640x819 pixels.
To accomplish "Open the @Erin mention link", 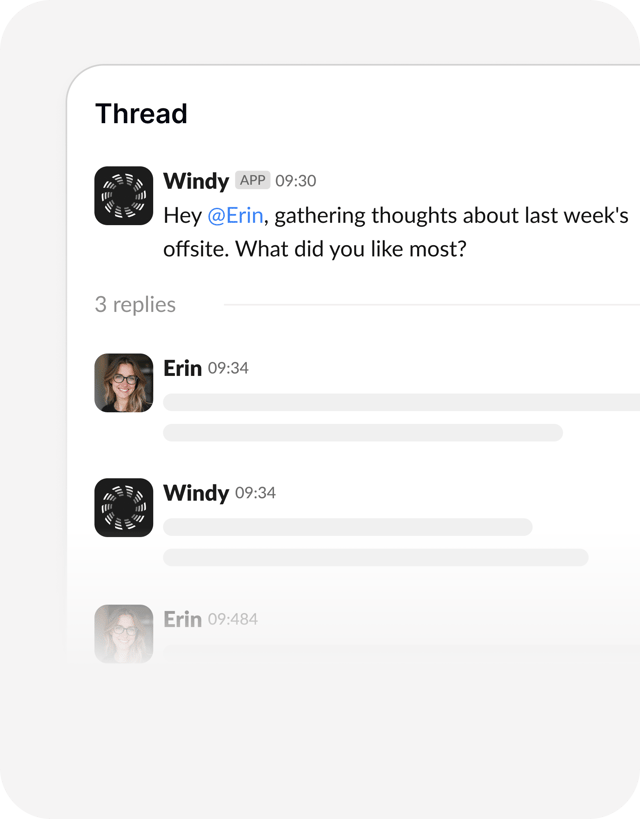I will (x=235, y=215).
